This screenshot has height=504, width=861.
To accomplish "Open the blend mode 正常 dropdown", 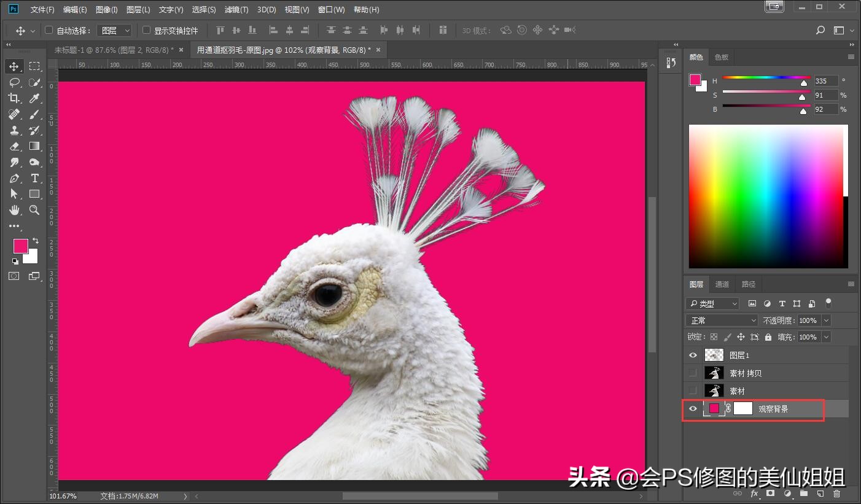I will (x=722, y=320).
